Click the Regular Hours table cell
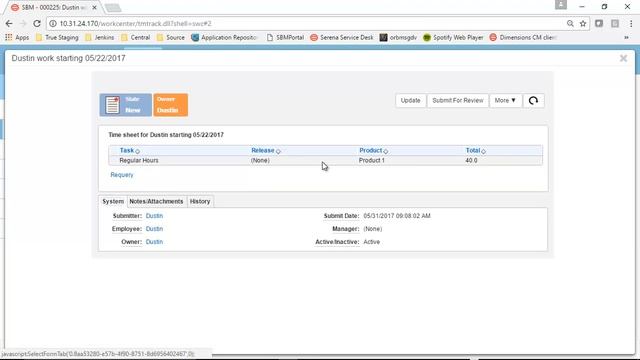The image size is (640, 360). click(x=139, y=160)
